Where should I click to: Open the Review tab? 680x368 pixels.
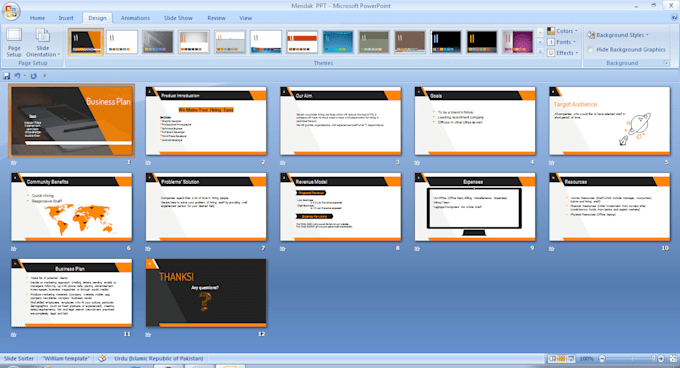click(216, 18)
